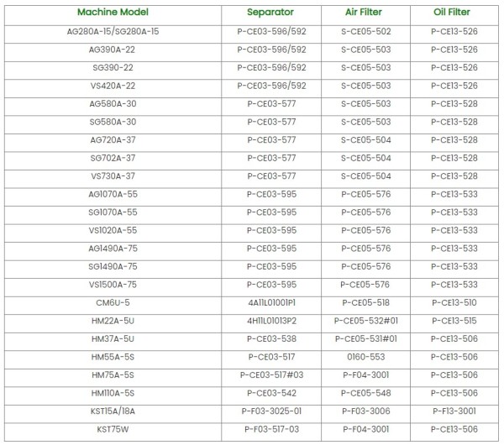Click air filter cell P-CE05-532#01
504x445 pixels.
pyautogui.click(x=365, y=321)
